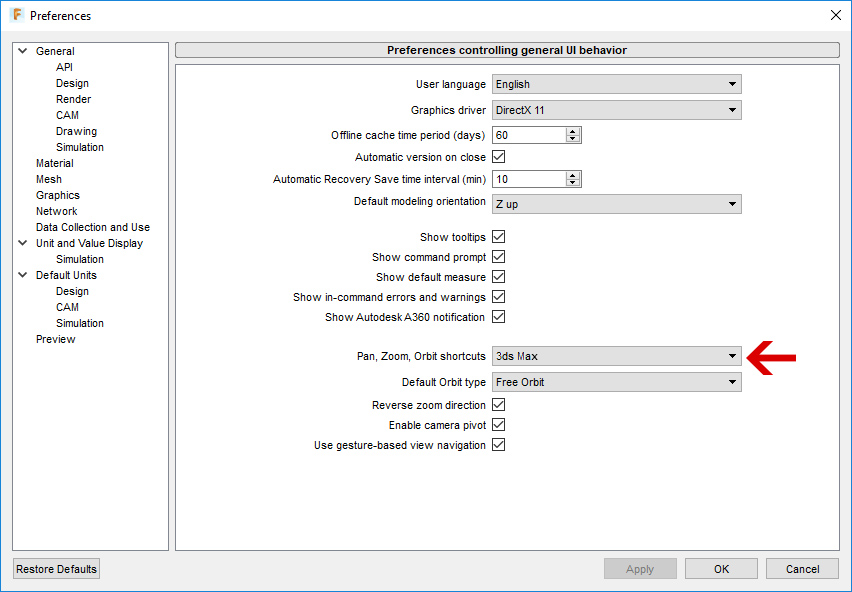Toggle Show Autodesk A360 notification
This screenshot has width=852, height=592.
(498, 317)
